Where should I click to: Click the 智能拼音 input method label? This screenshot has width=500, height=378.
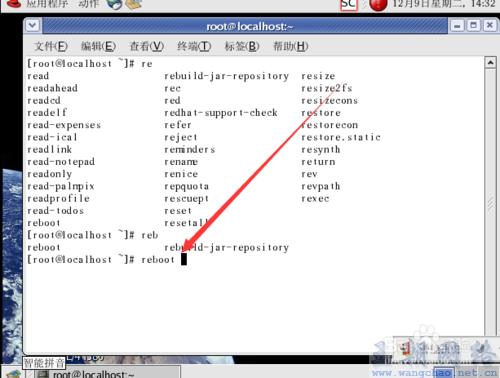44,363
